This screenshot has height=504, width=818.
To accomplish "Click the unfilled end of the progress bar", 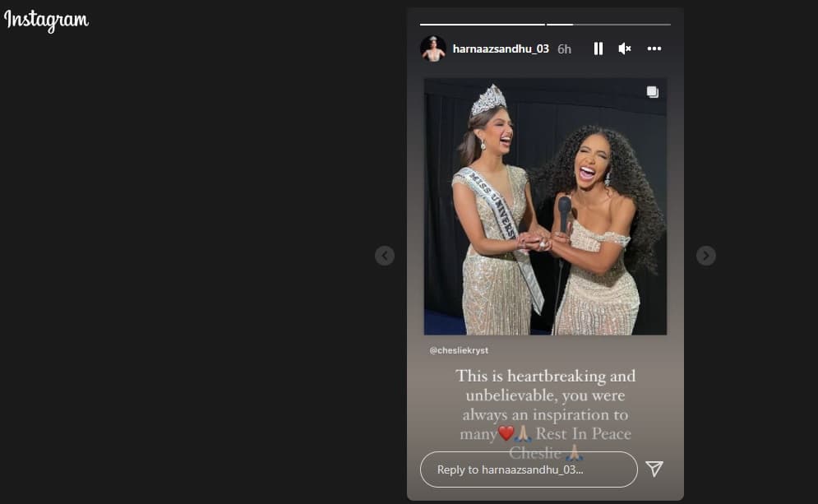I will click(x=622, y=25).
